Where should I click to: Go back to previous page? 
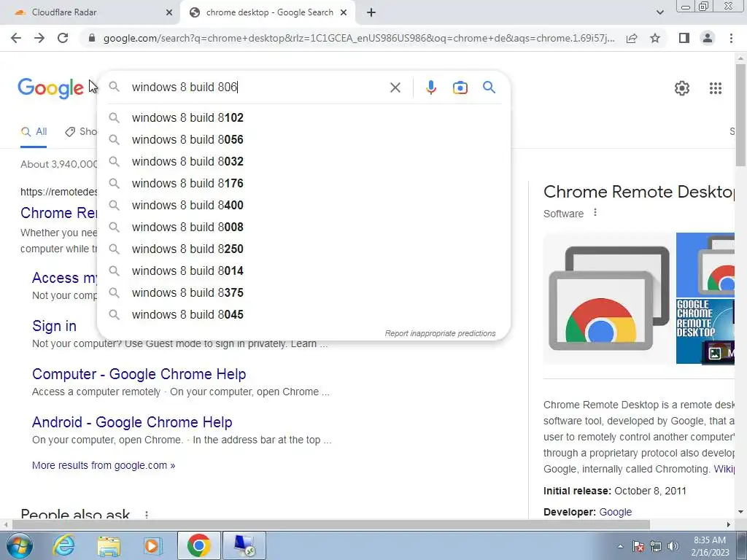click(16, 38)
